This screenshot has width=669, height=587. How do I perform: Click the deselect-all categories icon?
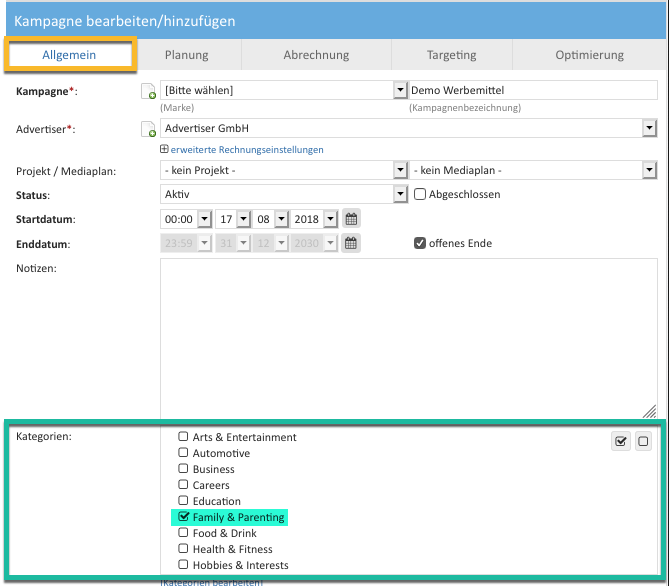point(643,441)
